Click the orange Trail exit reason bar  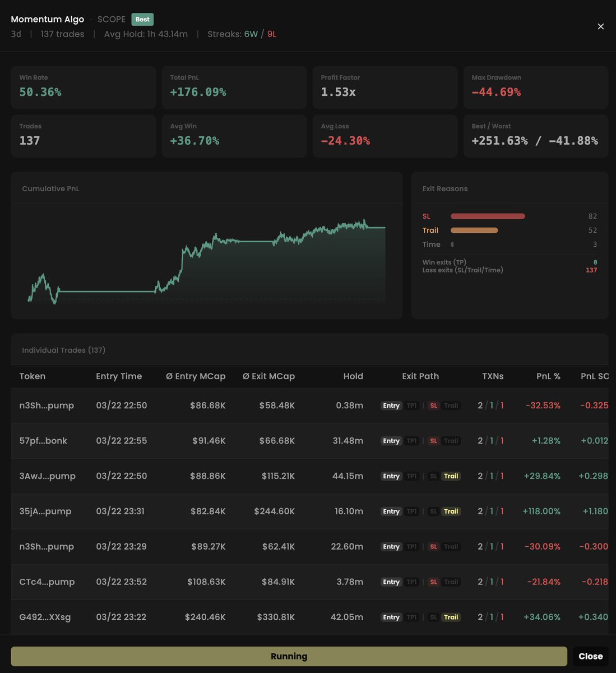(x=474, y=230)
